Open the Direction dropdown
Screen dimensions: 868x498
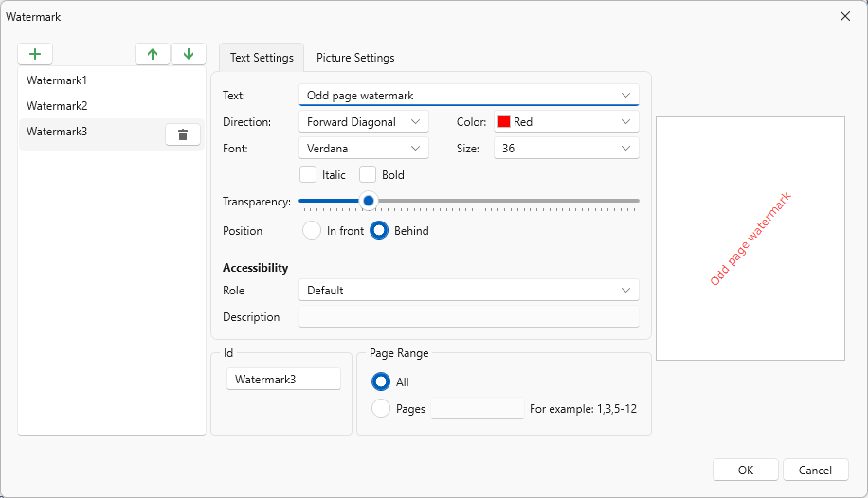(x=364, y=122)
